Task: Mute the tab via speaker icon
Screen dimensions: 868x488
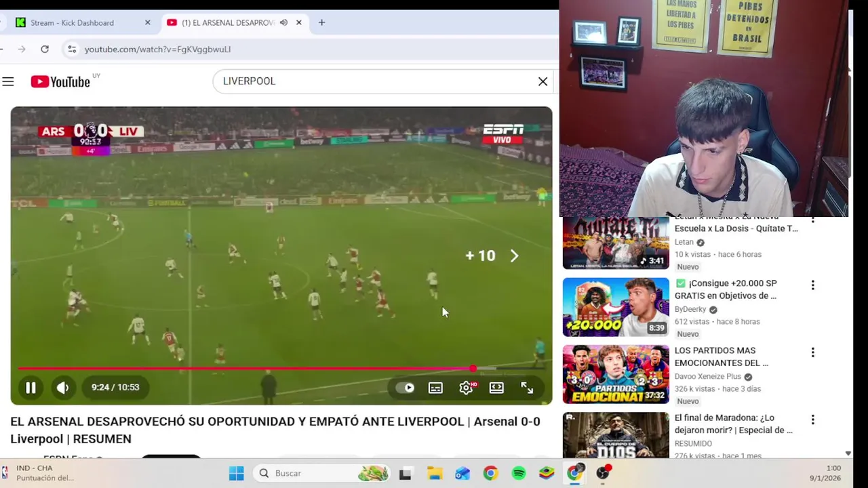Action: click(283, 22)
